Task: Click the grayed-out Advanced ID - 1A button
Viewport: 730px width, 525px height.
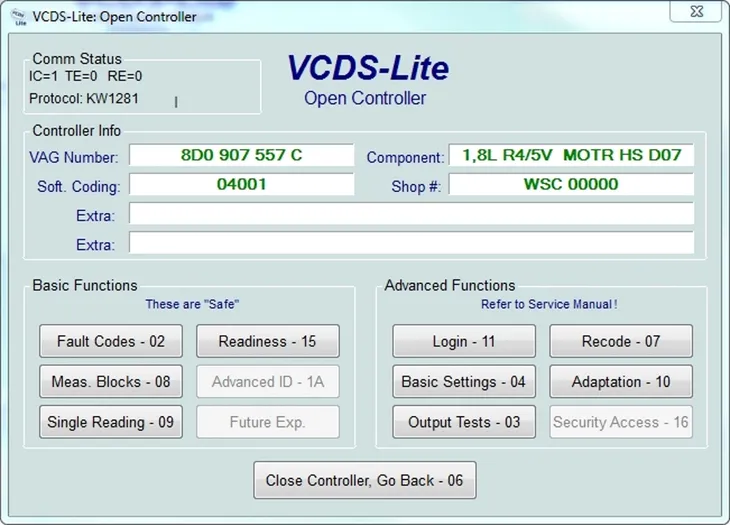Action: tap(267, 381)
